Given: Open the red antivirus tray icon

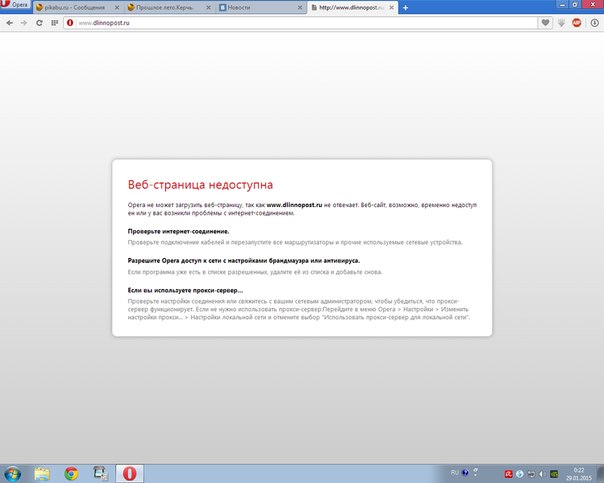Looking at the screenshot, I should click(x=508, y=474).
